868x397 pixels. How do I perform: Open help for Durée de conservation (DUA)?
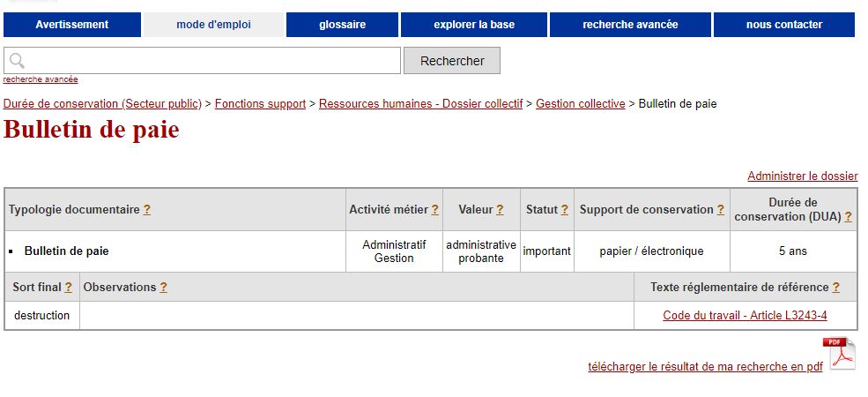pyautogui.click(x=848, y=217)
